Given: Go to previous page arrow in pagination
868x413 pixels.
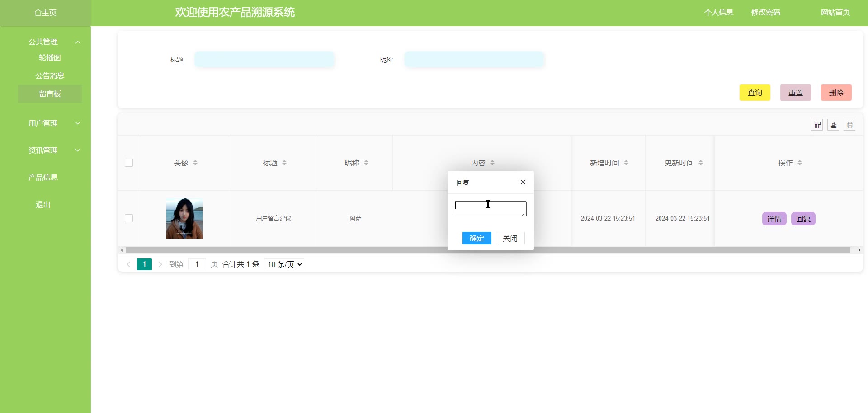Looking at the screenshot, I should click(128, 264).
